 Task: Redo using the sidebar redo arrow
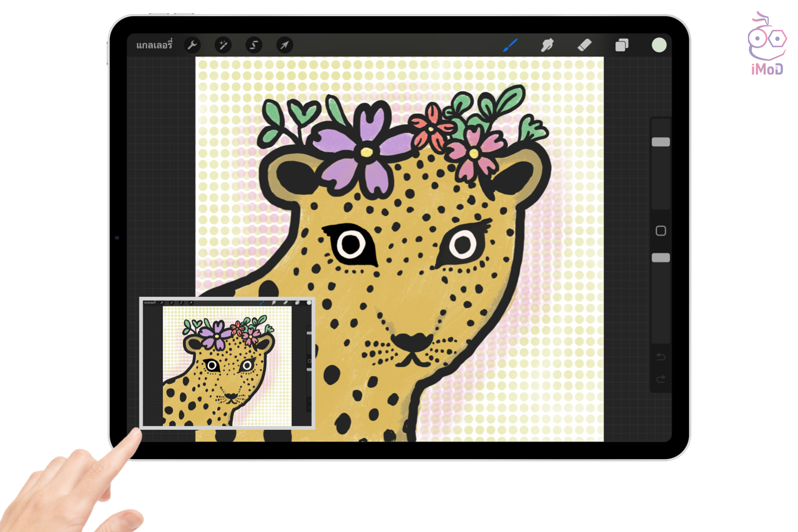661,379
